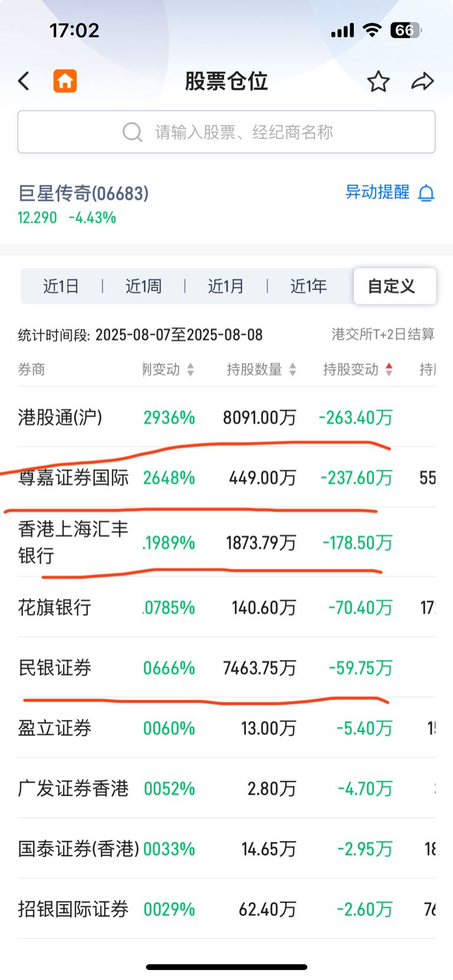Open the 港股通(沪) broker row
Viewport: 453px width, 980px height.
226,417
